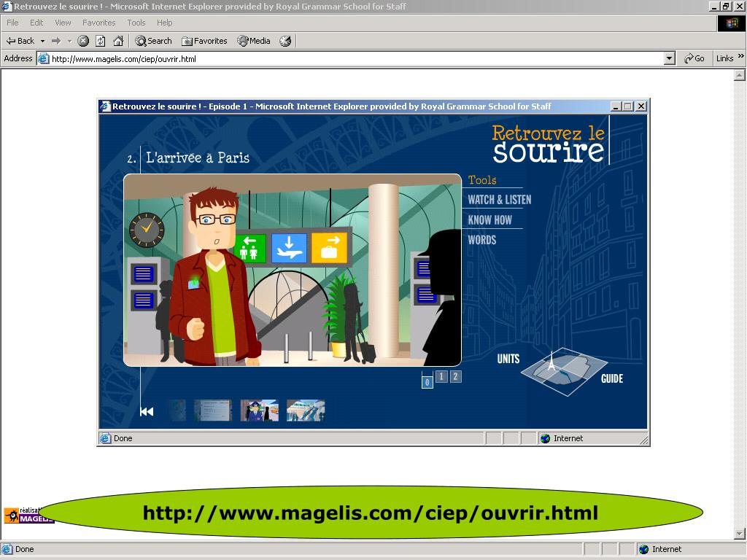Click the Retrouvez le sourire logo
The width and height of the screenshot is (747, 560).
pos(549,144)
